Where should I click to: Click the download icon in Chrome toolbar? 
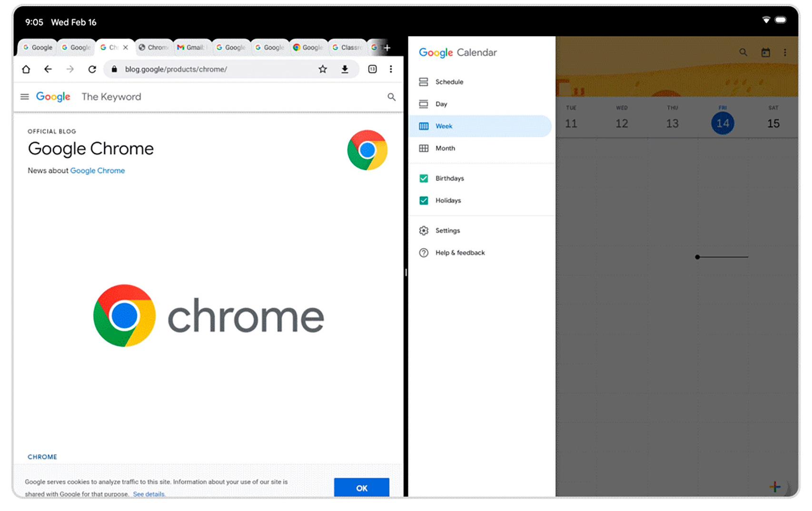pyautogui.click(x=345, y=70)
